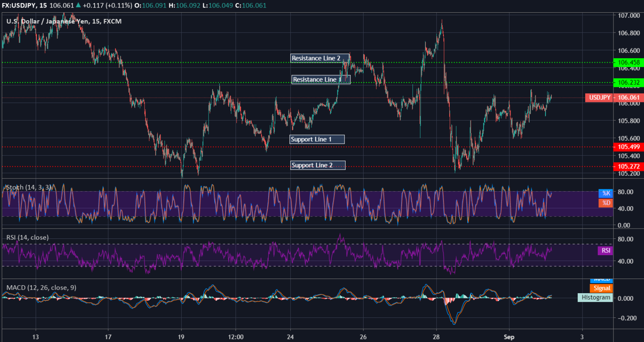Click date 3 on time axis

coord(582,337)
